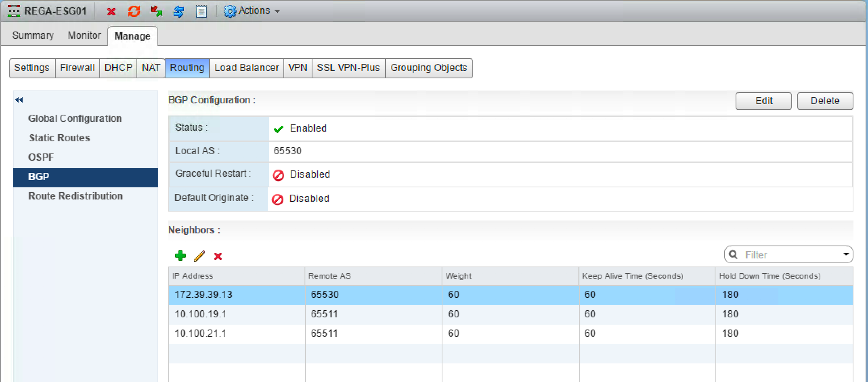
Task: Add a new BGP neighbor with green plus
Action: pyautogui.click(x=180, y=256)
